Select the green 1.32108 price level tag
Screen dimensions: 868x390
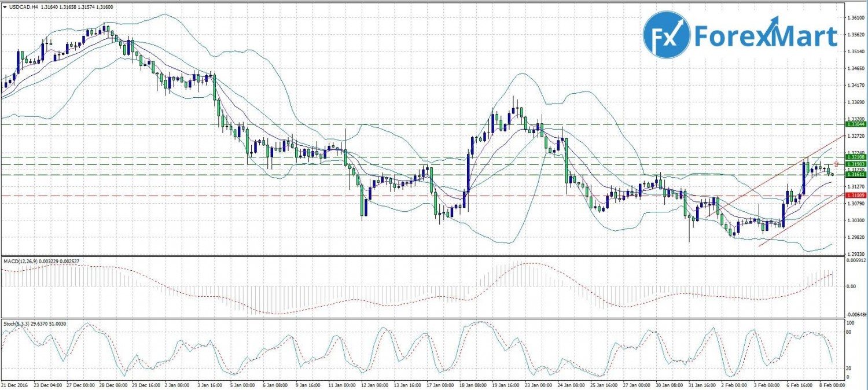tap(855, 157)
